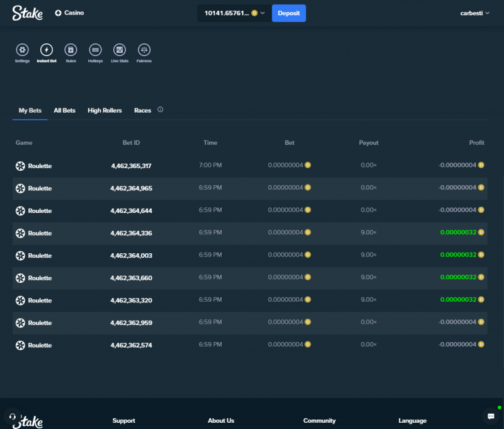
Task: Toggle the Instant Bet lightning icon
Action: [x=47, y=50]
